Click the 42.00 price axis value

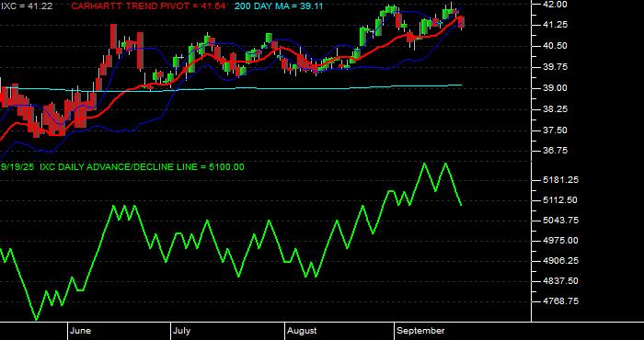pyautogui.click(x=555, y=4)
